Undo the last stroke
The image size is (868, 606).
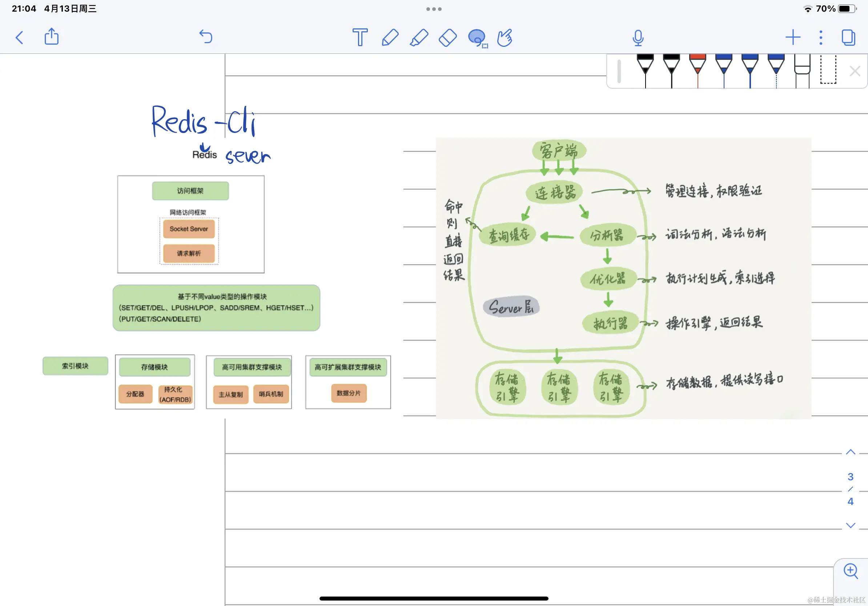pyautogui.click(x=206, y=37)
